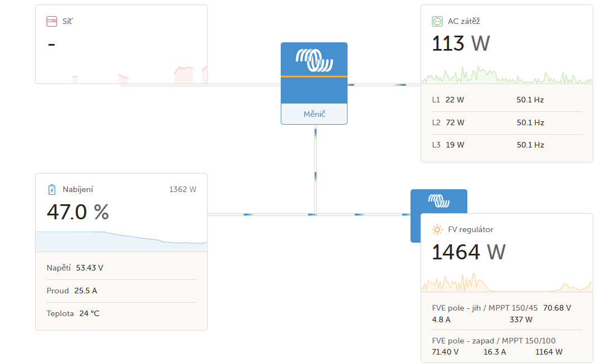Click the 47.0 % battery state of charge
Image resolution: width=601 pixels, height=364 pixels.
[x=78, y=212]
